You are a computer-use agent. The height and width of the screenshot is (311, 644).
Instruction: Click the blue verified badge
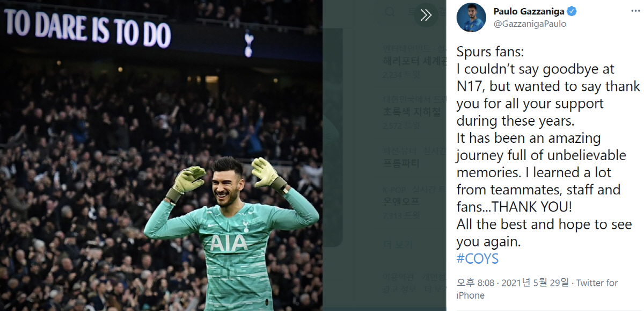point(573,12)
